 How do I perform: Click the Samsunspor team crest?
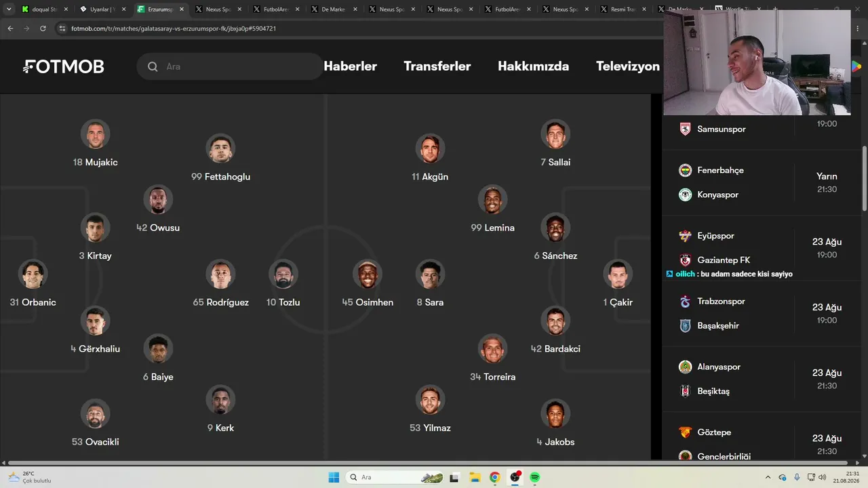(x=685, y=129)
